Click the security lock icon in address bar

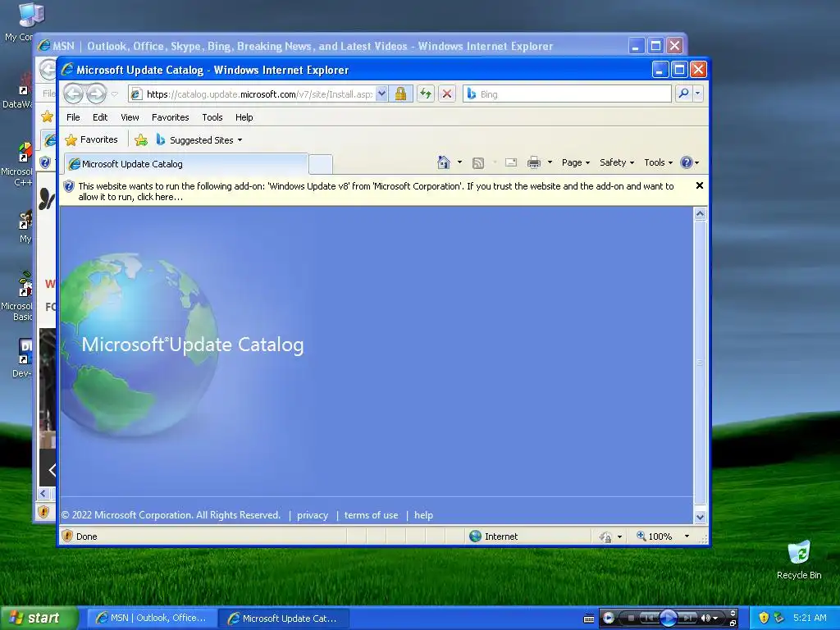point(400,94)
